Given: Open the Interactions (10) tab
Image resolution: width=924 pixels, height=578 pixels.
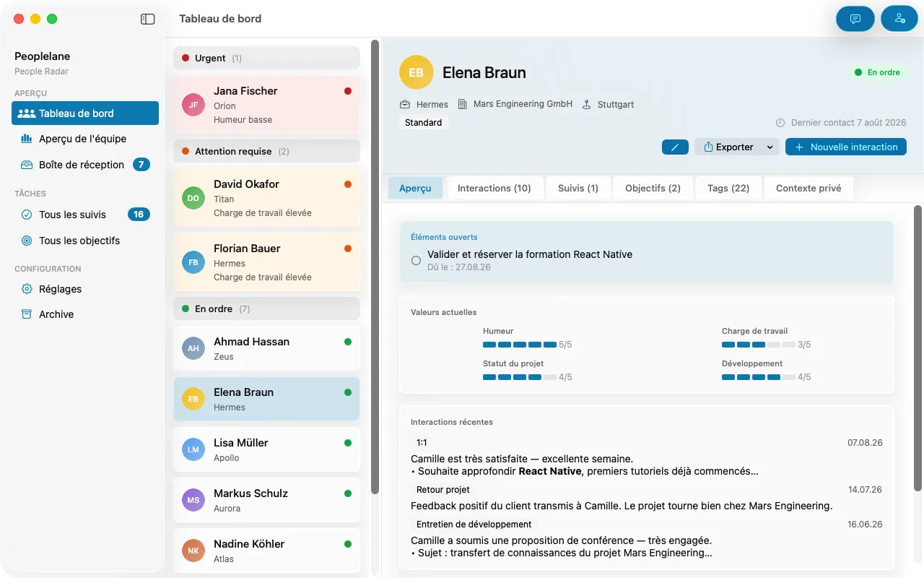Looking at the screenshot, I should click(494, 188).
